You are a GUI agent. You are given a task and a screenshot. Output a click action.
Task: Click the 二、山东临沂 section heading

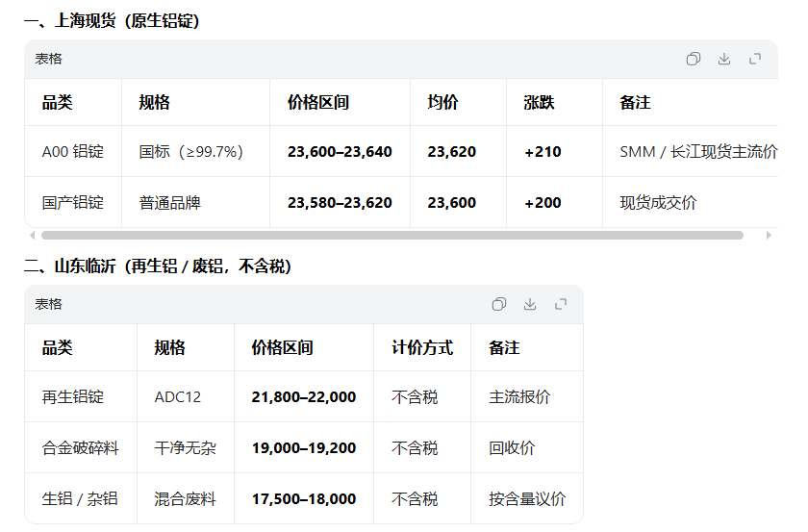(158, 266)
